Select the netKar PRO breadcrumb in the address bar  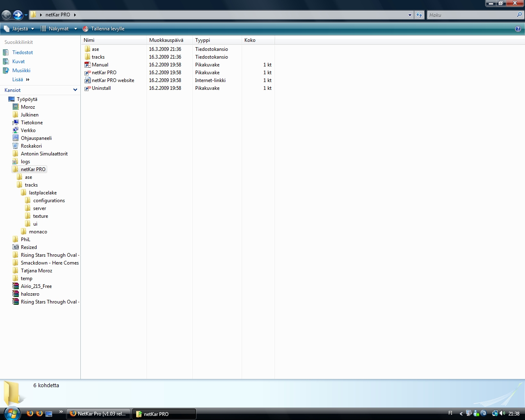(57, 15)
